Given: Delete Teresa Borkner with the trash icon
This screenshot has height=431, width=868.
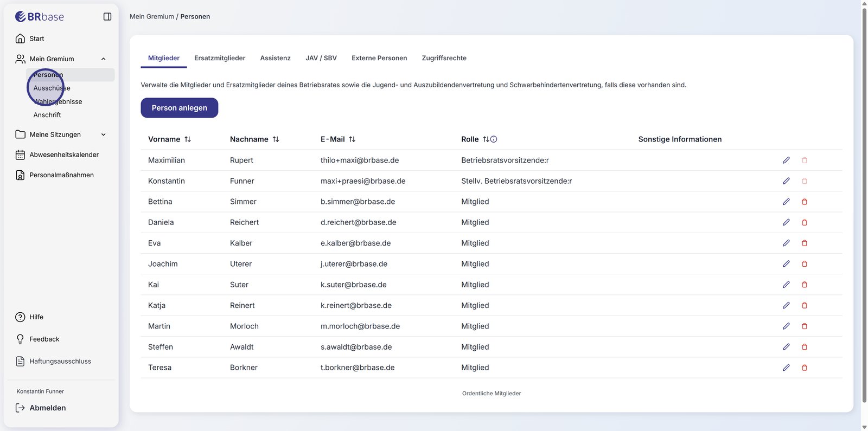Looking at the screenshot, I should [805, 368].
